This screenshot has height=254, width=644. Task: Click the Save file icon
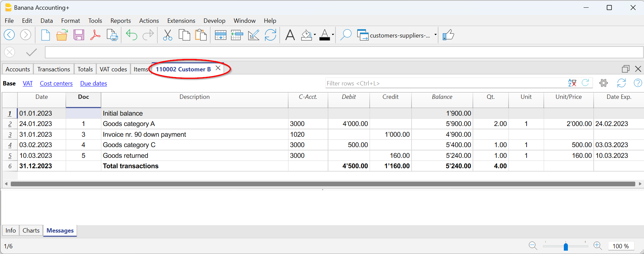tap(79, 35)
